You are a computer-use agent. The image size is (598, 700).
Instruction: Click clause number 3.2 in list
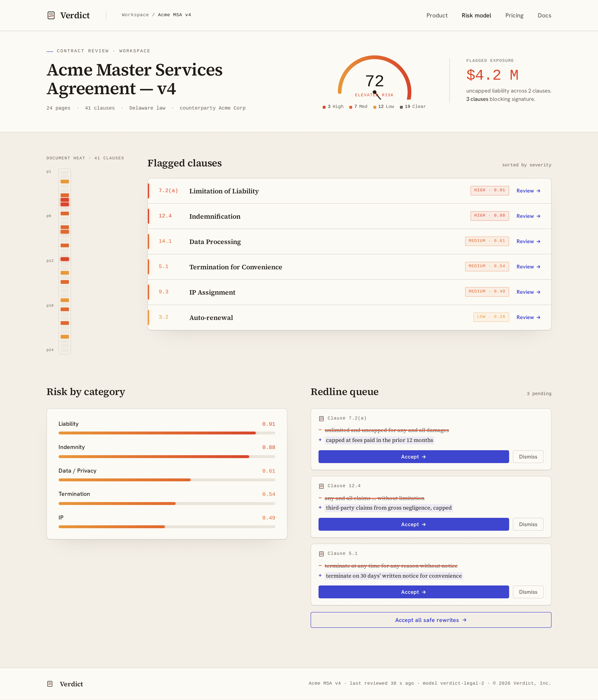[x=164, y=318]
